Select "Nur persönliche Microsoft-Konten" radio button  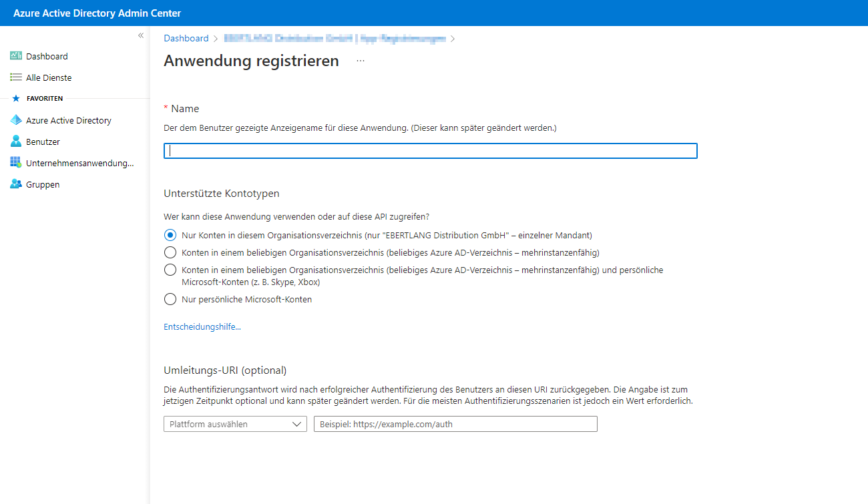[170, 299]
